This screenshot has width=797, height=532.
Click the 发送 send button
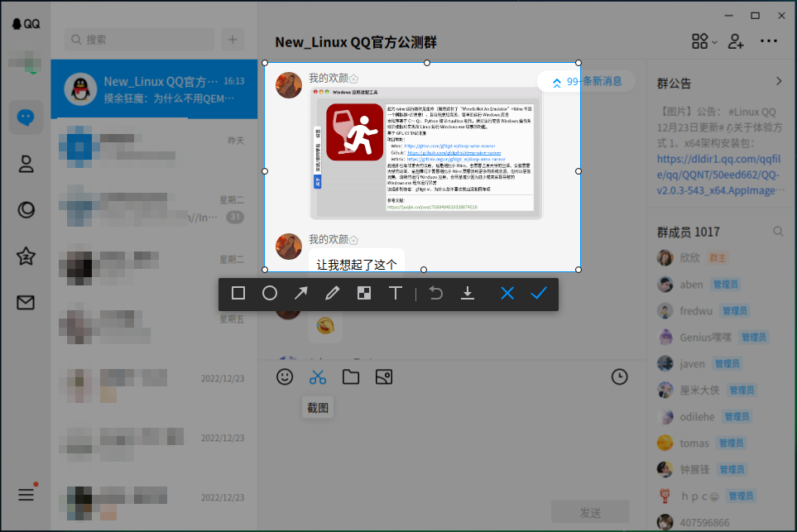coord(590,512)
